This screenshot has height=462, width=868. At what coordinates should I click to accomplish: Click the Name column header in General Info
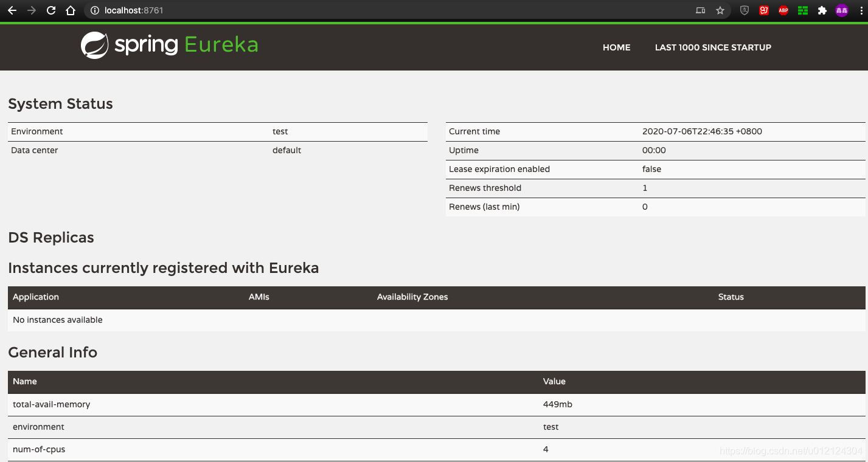tap(25, 381)
